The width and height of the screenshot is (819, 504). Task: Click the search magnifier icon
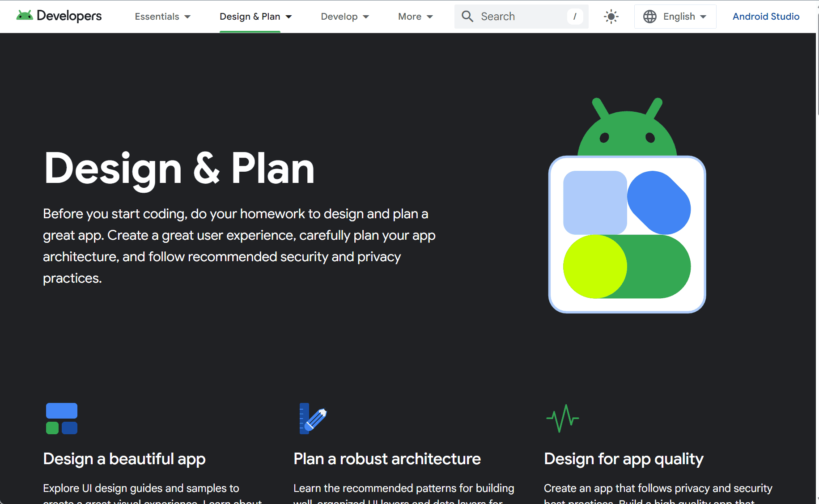[x=467, y=16]
